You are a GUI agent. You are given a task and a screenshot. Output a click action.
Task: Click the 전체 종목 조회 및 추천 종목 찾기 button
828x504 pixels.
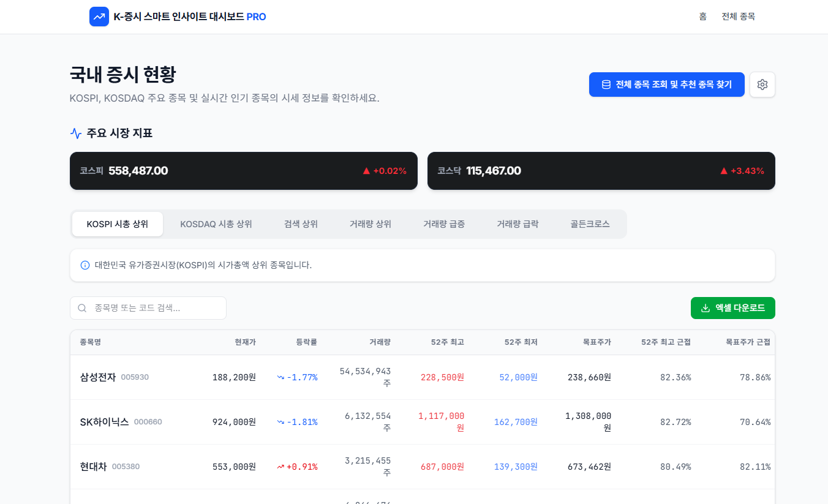666,85
